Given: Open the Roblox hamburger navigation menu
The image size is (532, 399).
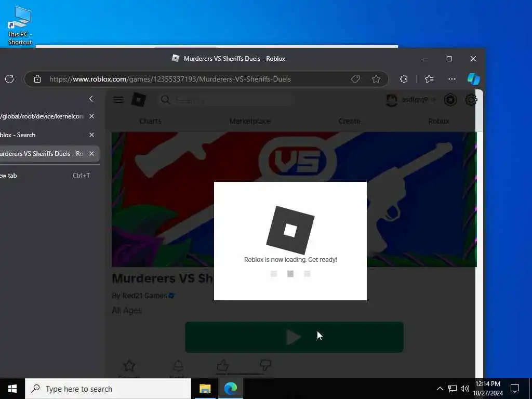Looking at the screenshot, I should (118, 99).
